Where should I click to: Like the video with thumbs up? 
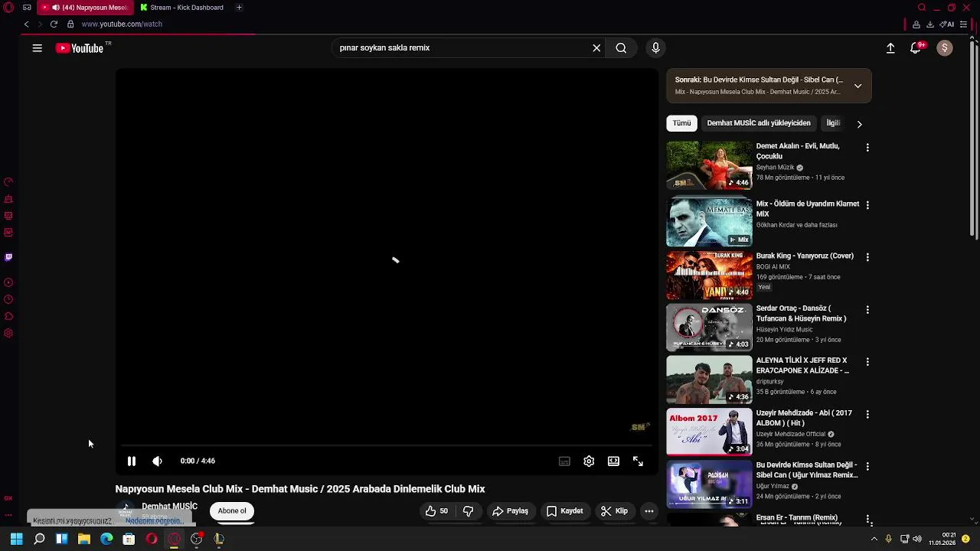click(x=437, y=510)
